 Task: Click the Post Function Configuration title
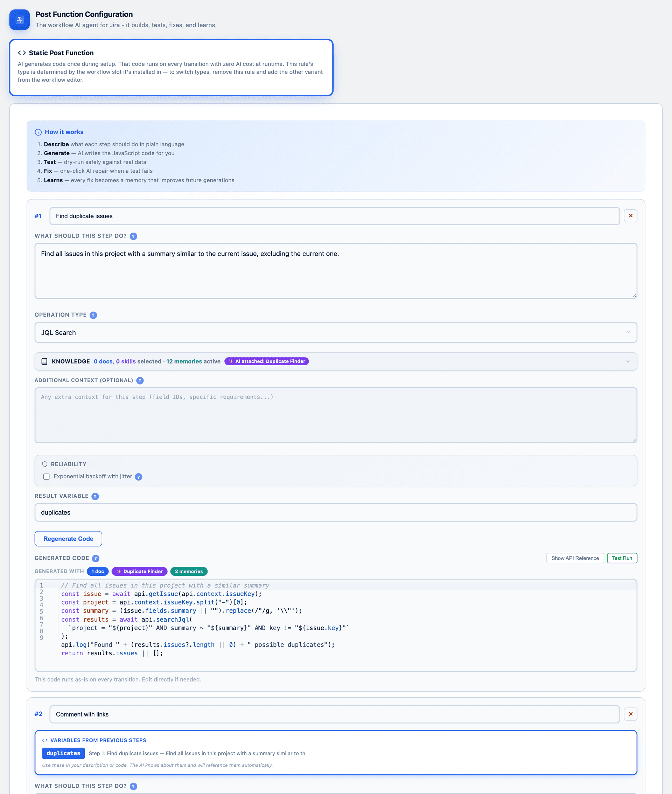[84, 14]
